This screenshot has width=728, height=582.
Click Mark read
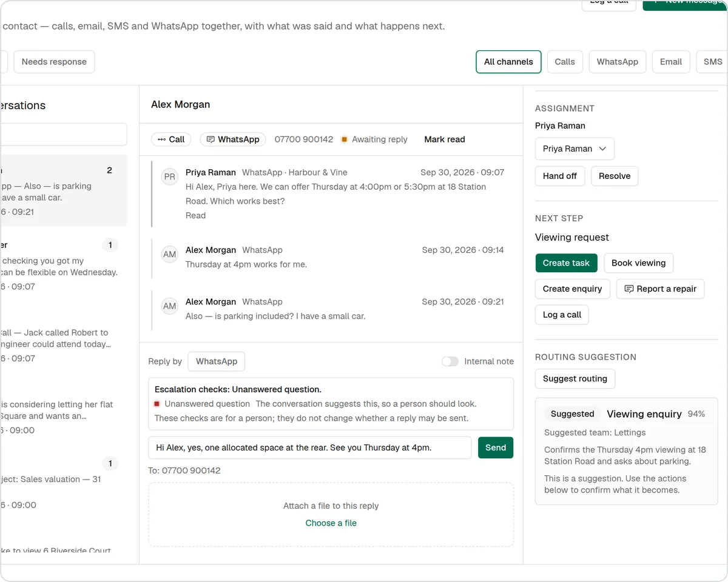click(x=445, y=139)
